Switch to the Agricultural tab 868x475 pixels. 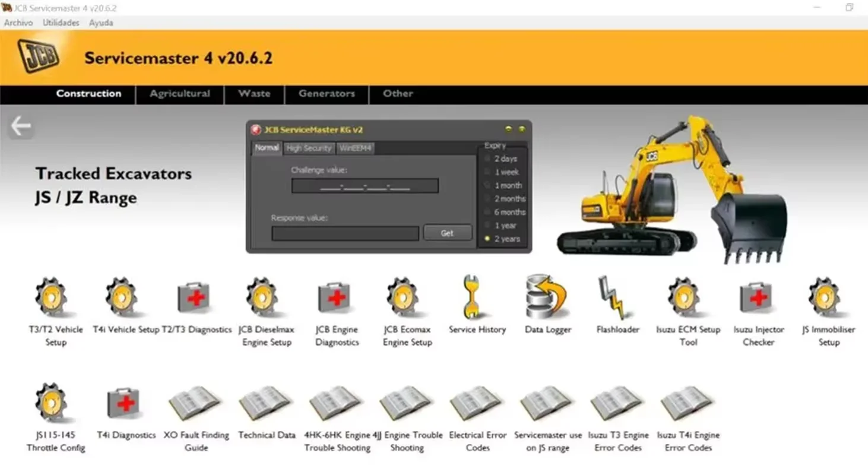click(180, 94)
